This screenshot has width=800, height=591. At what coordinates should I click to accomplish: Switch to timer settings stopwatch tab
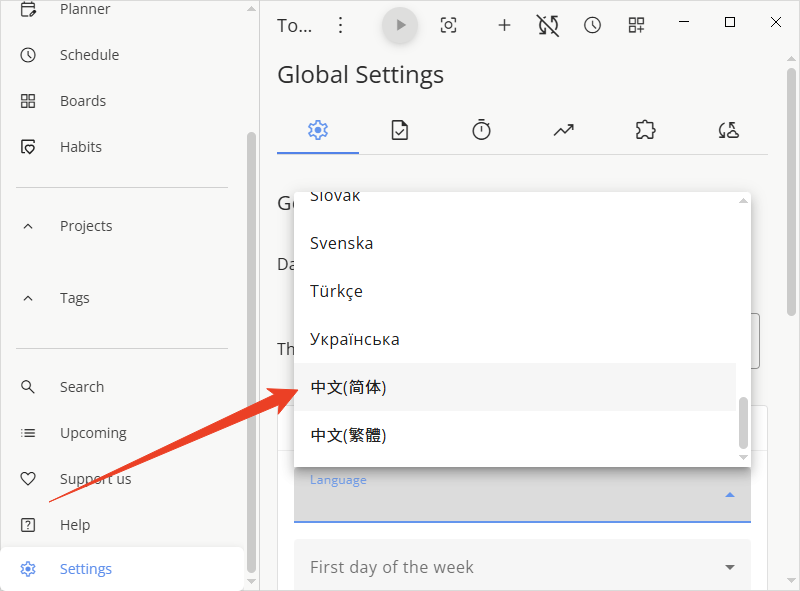[x=481, y=130]
